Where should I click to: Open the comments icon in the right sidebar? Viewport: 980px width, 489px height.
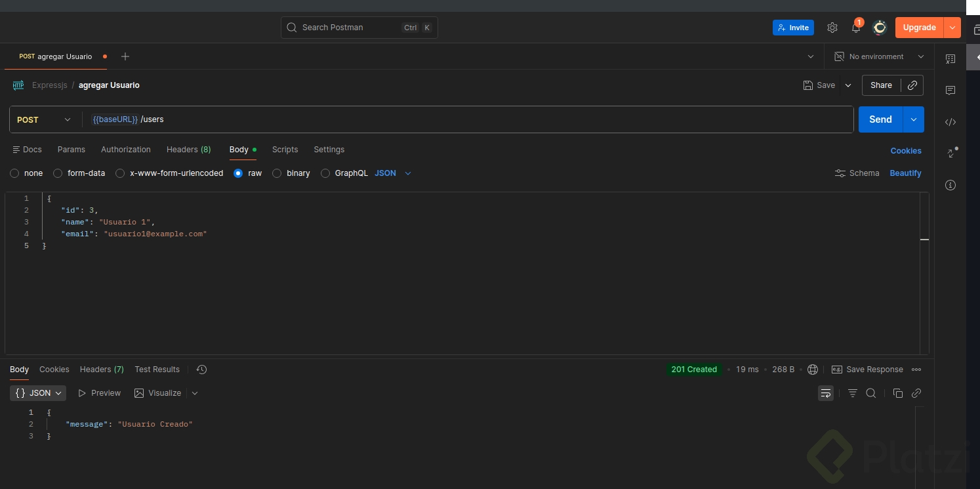[950, 91]
